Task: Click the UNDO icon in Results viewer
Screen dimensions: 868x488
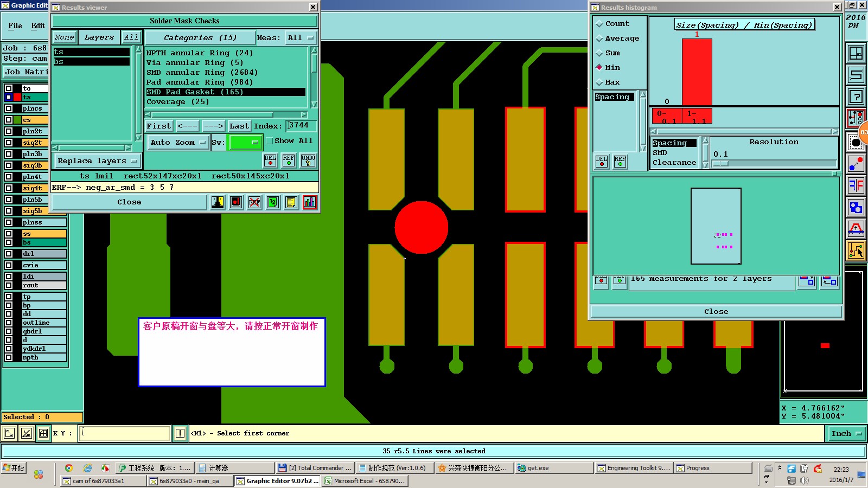Action: pyautogui.click(x=308, y=160)
